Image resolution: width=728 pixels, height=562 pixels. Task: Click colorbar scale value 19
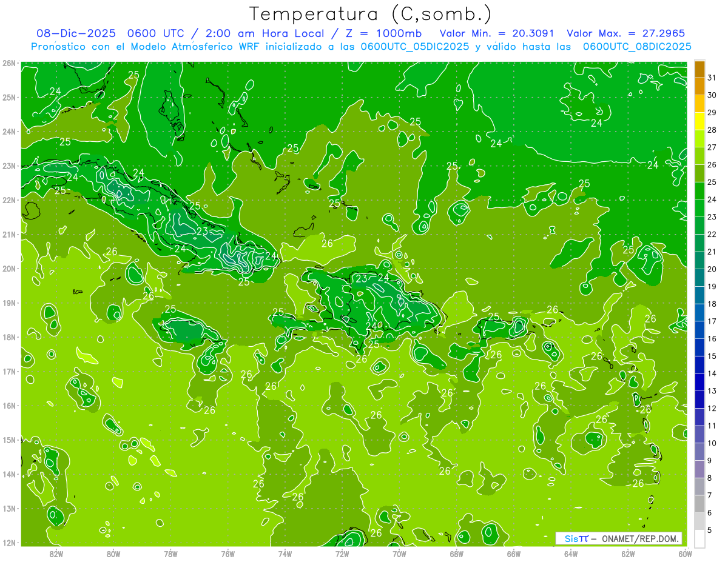(x=712, y=286)
